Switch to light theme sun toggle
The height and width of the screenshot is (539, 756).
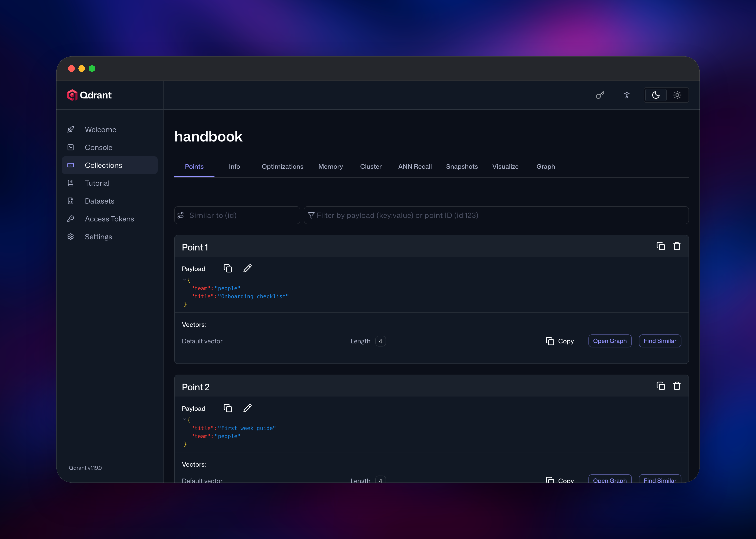677,95
